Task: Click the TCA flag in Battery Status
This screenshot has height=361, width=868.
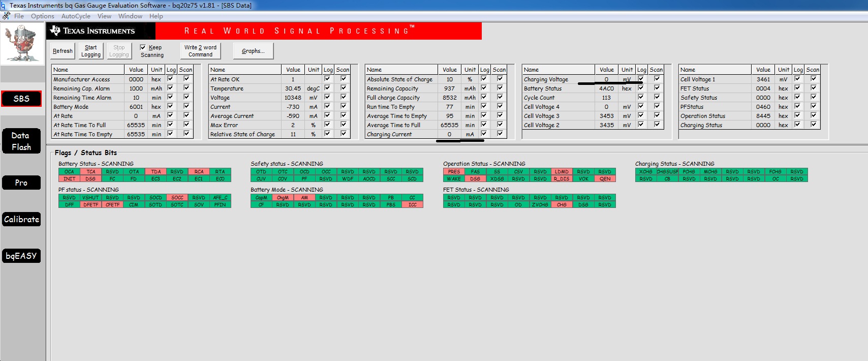Action: (91, 172)
